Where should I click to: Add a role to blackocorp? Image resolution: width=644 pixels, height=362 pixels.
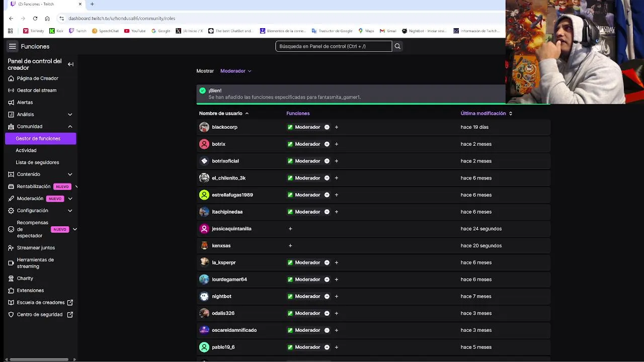point(337,127)
